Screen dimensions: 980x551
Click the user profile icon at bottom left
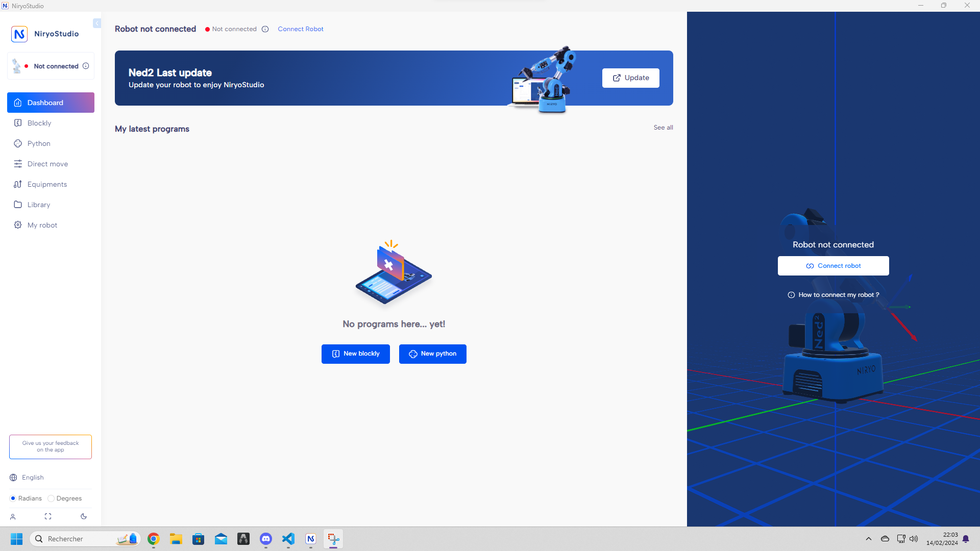[x=13, y=517]
